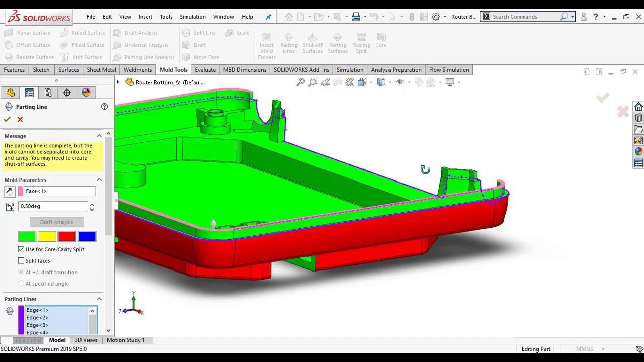Screen dimensions: 644x362
Task: Click the Zoom to Area icon
Action: pyautogui.click(x=313, y=82)
